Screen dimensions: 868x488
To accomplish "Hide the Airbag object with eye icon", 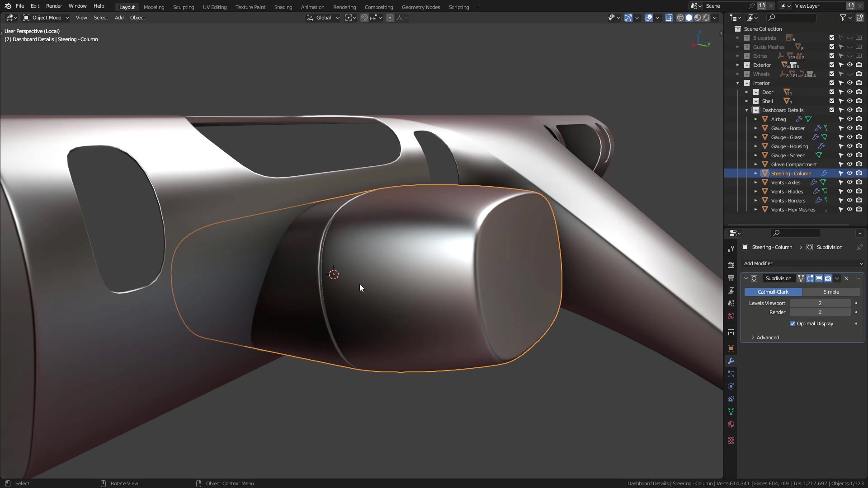I will click(850, 119).
